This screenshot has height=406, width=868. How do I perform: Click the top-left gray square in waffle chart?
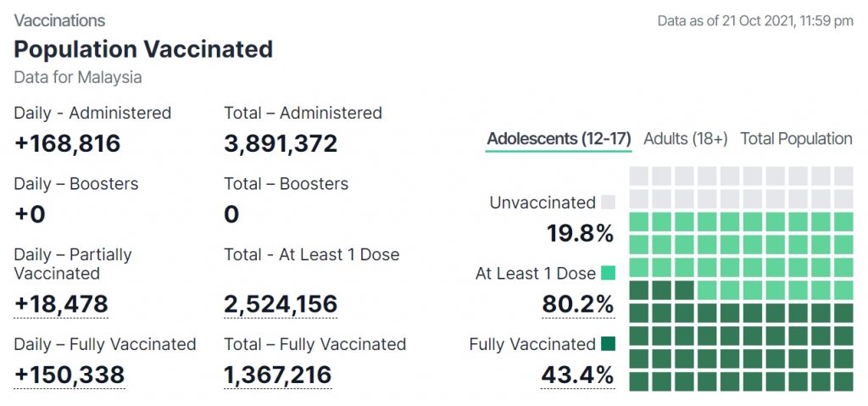639,175
